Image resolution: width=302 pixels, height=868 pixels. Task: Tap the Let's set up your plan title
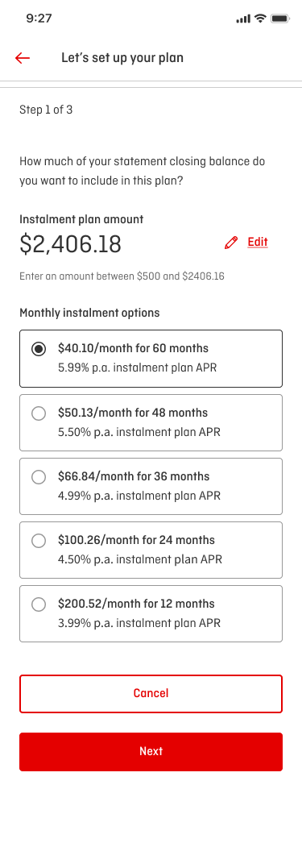122,57
